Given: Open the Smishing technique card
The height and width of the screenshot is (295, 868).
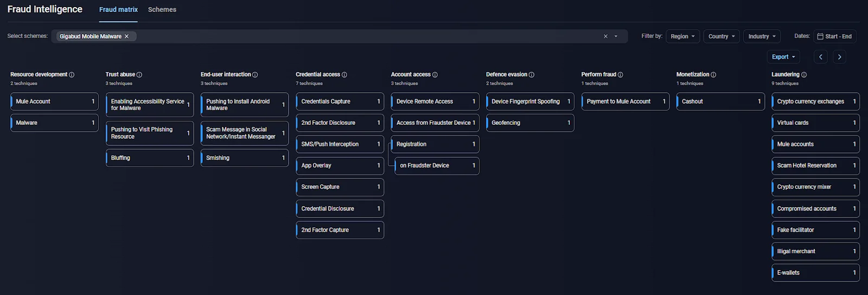Looking at the screenshot, I should point(245,158).
